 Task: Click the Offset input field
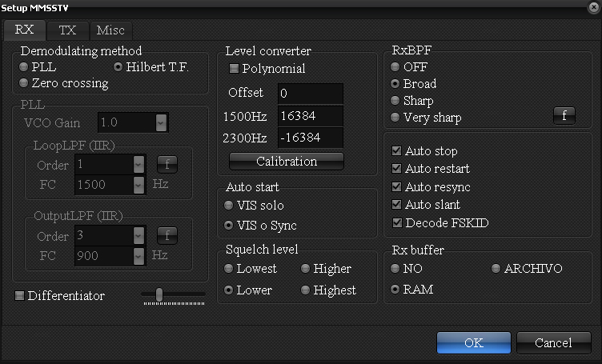pos(311,94)
